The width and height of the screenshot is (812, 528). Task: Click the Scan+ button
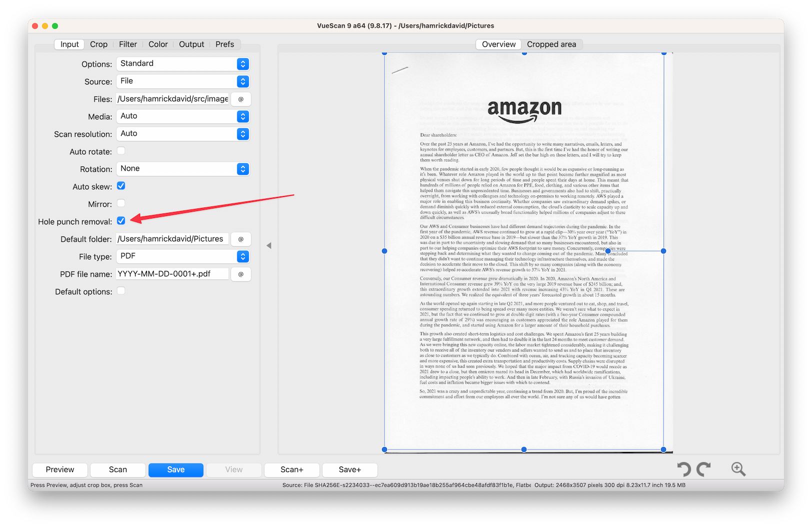(291, 469)
